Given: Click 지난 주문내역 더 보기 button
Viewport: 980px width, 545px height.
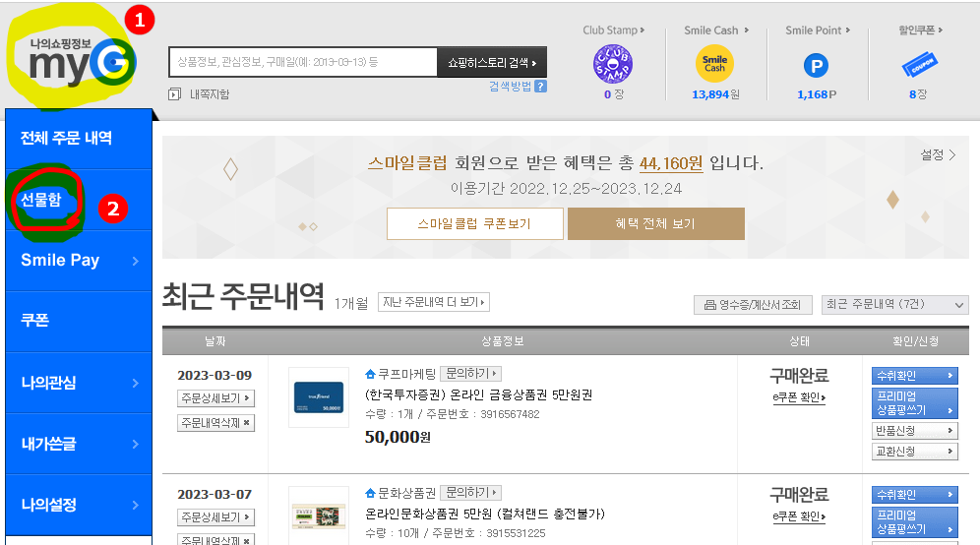Looking at the screenshot, I should point(433,302).
